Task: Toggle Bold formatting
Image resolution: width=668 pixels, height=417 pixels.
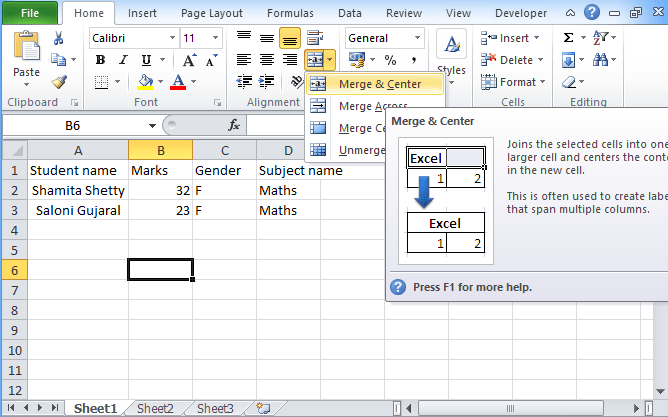Action: [x=101, y=60]
